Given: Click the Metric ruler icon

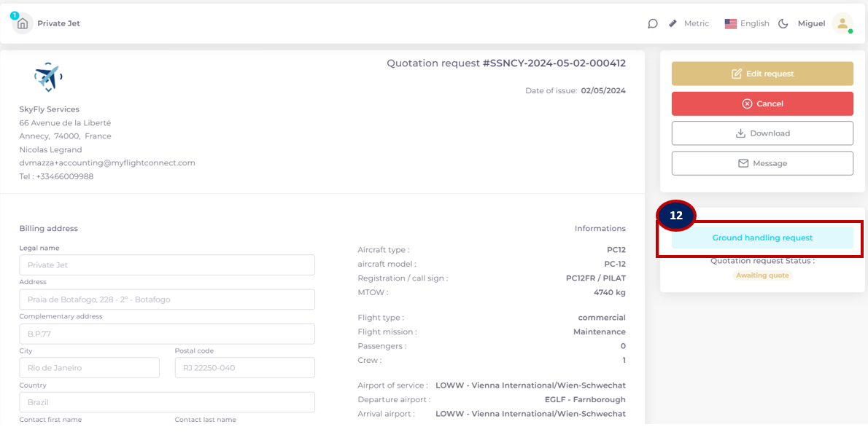Looking at the screenshot, I should tap(673, 23).
